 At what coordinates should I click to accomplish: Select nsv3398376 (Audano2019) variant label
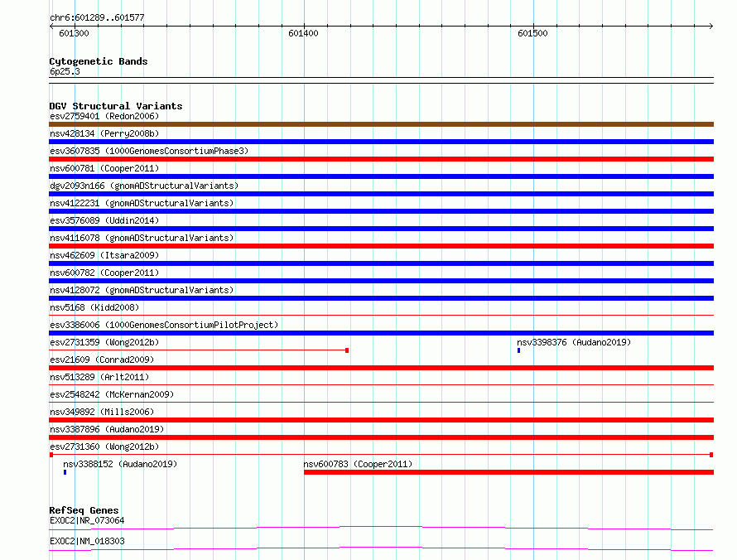point(574,342)
